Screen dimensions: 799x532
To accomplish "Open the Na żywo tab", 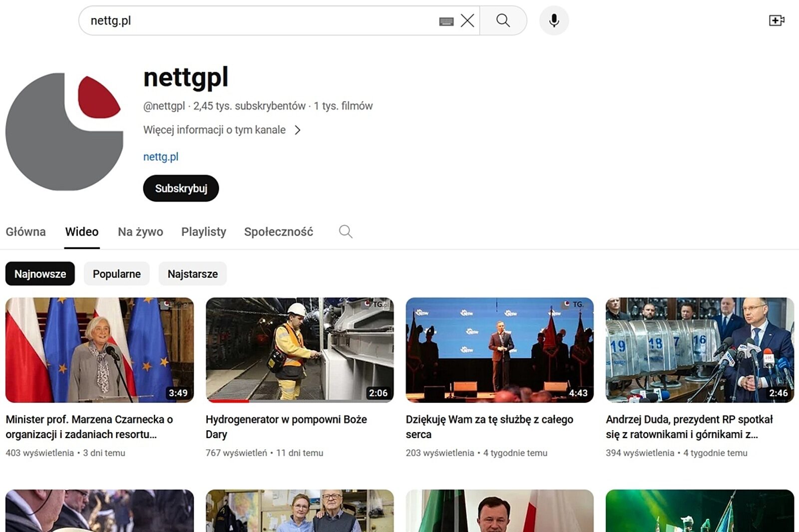I will point(140,232).
